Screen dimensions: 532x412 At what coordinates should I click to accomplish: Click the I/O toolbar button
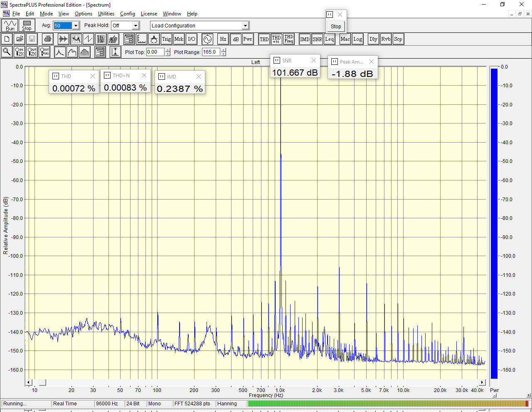tap(192, 39)
